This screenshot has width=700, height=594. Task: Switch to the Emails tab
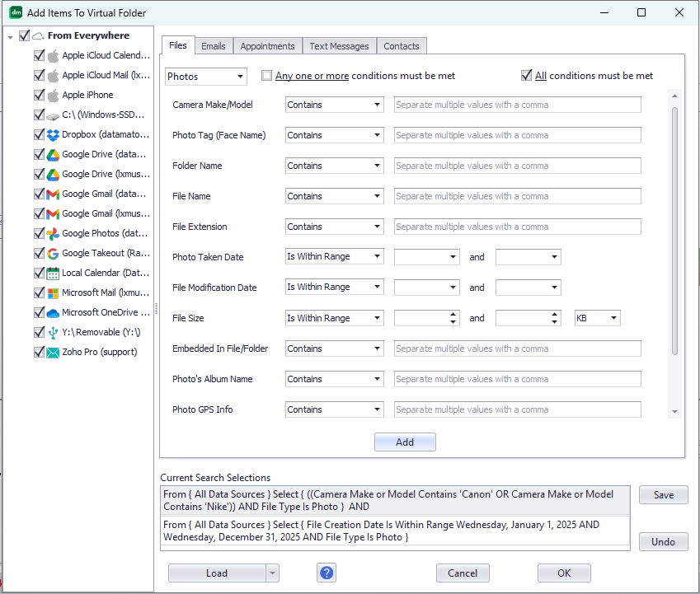214,46
